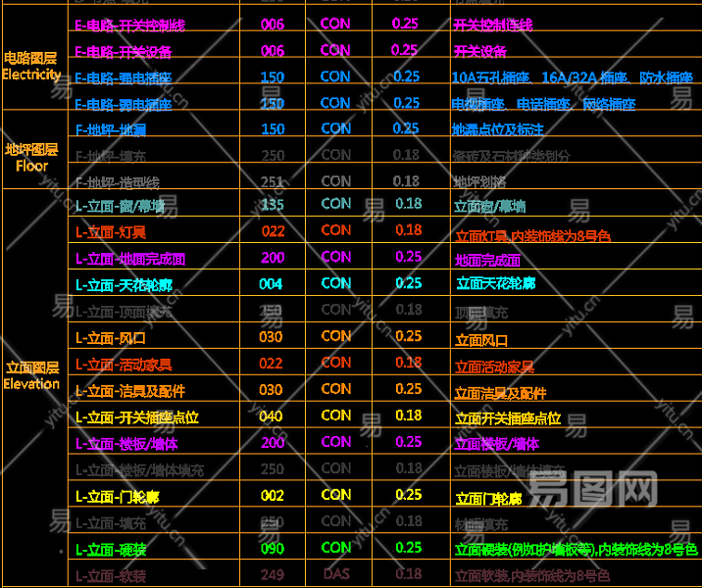
Task: Click color number '135' in 窗/幕墙 row
Action: (x=273, y=205)
